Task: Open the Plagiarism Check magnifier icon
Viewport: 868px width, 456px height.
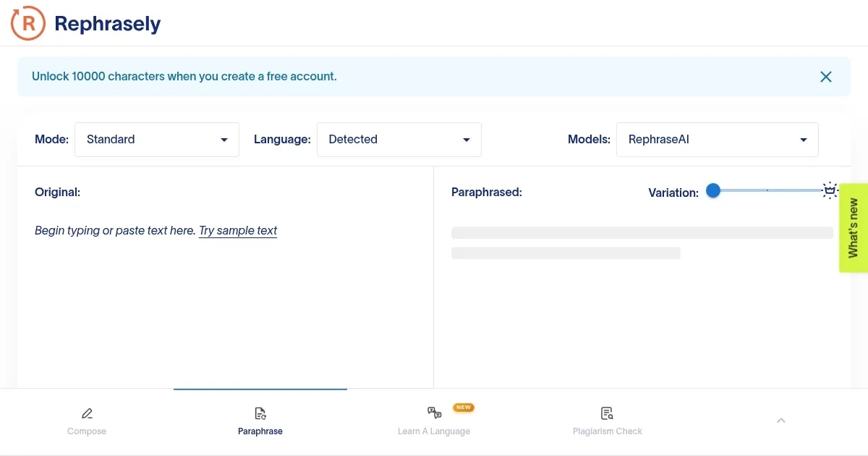Action: click(607, 414)
